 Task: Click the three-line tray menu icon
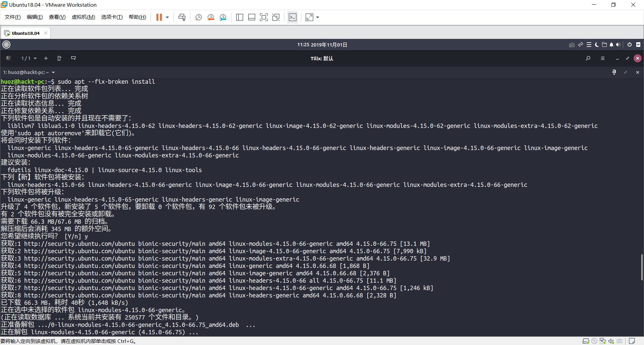tap(589, 45)
